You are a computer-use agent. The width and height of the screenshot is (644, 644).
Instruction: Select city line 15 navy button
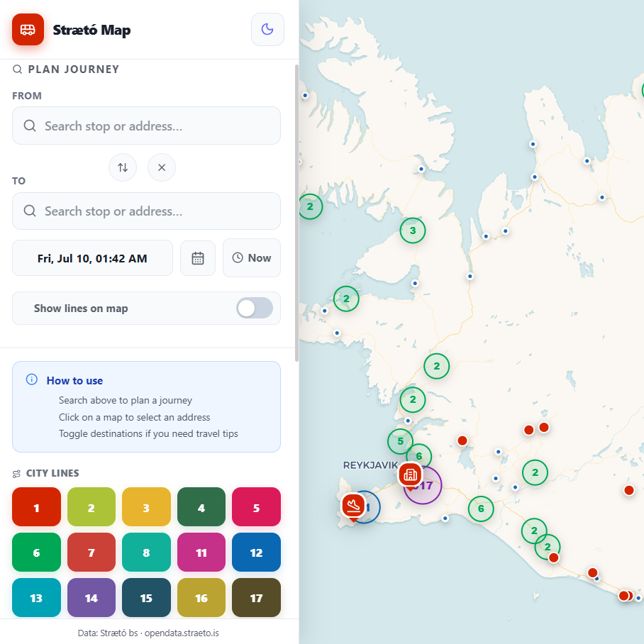[146, 598]
